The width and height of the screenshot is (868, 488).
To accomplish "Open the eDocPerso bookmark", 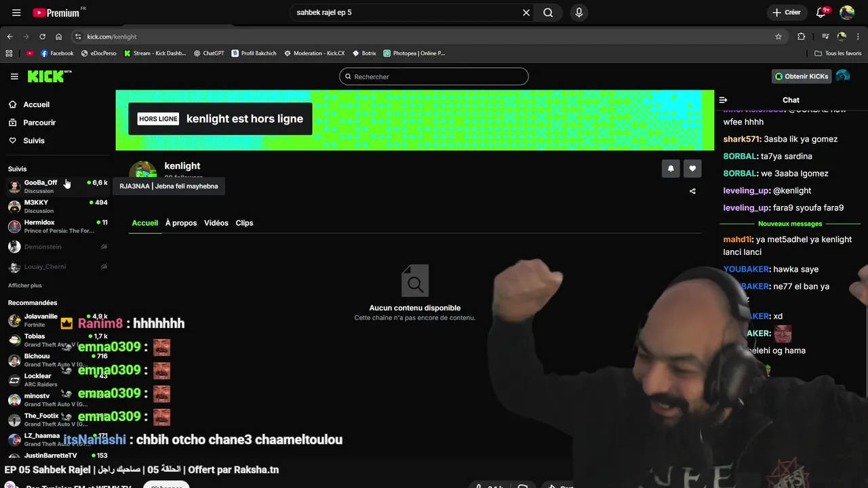I will 99,53.
